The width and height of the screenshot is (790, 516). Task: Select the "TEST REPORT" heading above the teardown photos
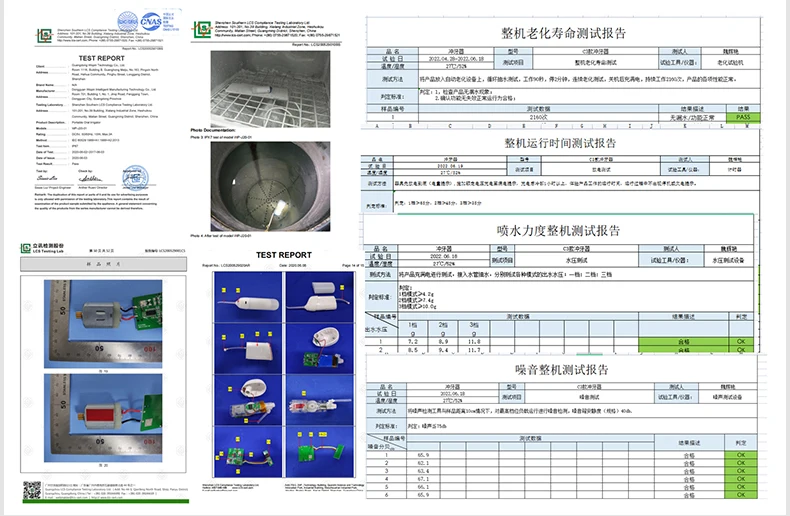point(284,255)
